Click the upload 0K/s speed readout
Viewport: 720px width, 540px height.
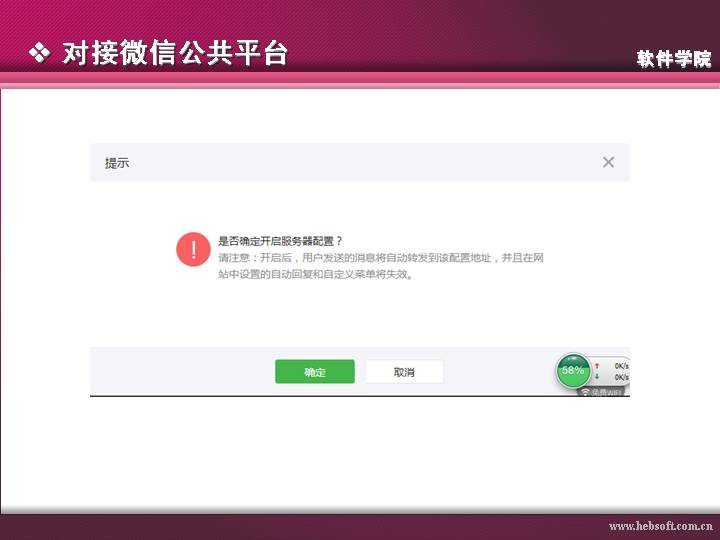[621, 367]
